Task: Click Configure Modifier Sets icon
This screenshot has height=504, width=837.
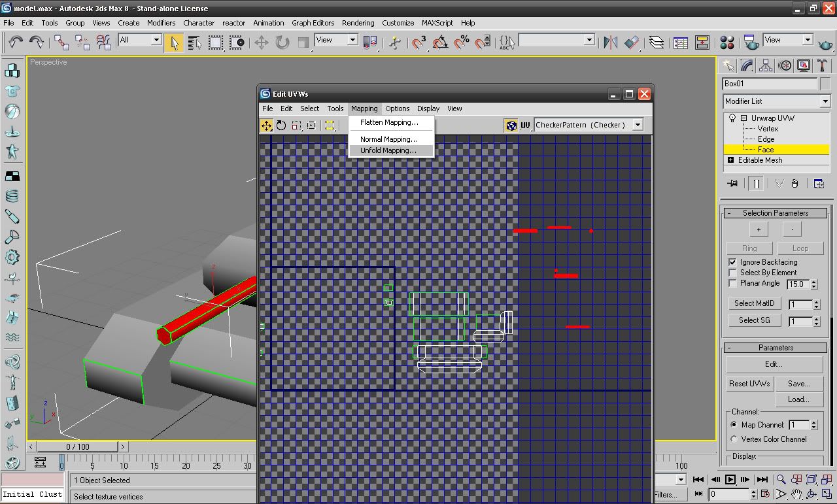Action: pyautogui.click(x=819, y=184)
